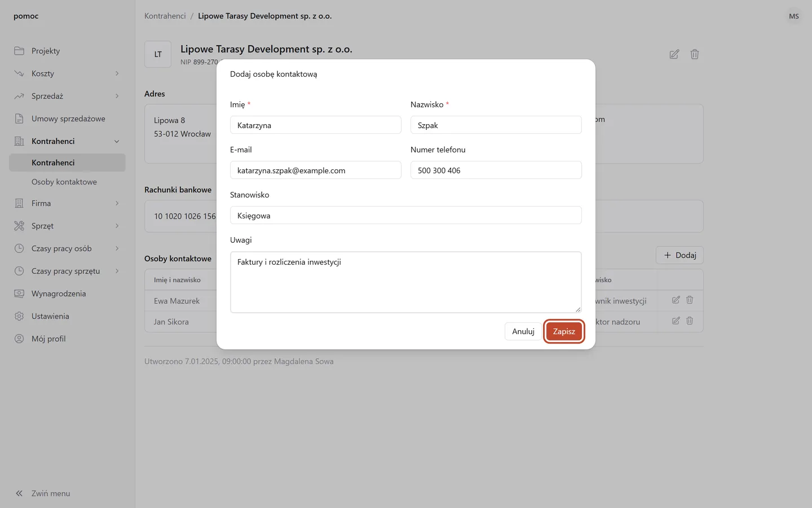
Task: Save the contact with Zapisz
Action: point(564,331)
